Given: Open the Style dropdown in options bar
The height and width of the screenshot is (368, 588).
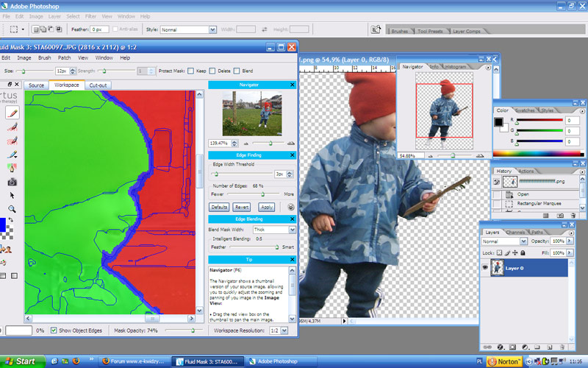Looking at the screenshot, I should (x=188, y=29).
